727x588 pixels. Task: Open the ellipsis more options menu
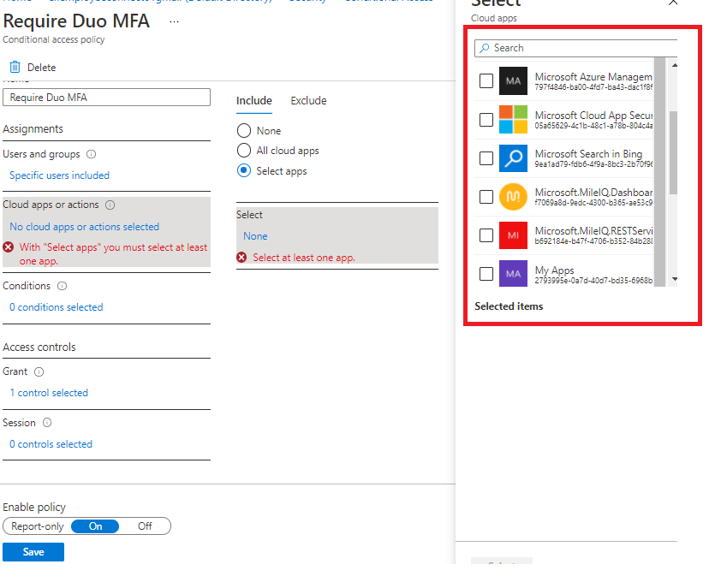pyautogui.click(x=174, y=21)
